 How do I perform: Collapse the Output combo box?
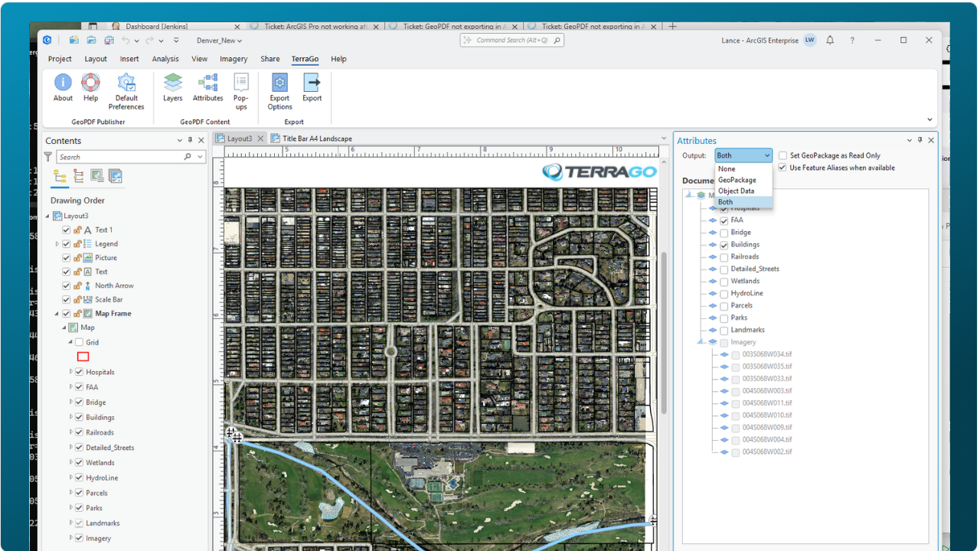tap(766, 155)
